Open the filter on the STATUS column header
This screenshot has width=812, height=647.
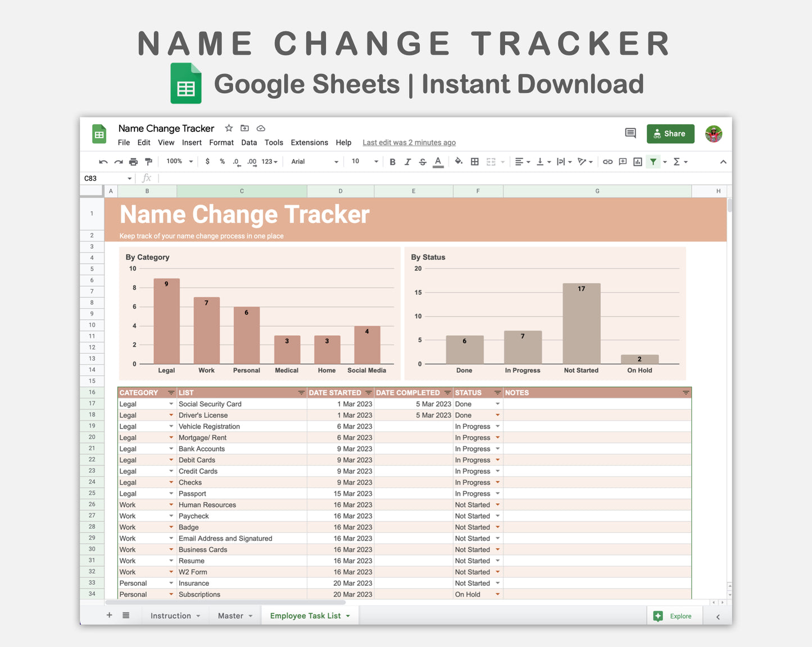point(497,393)
